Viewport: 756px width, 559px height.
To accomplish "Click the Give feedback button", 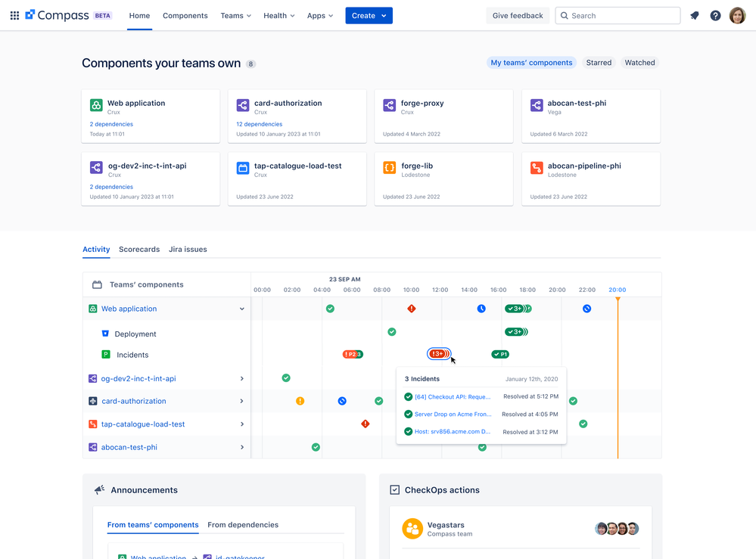I will point(518,15).
